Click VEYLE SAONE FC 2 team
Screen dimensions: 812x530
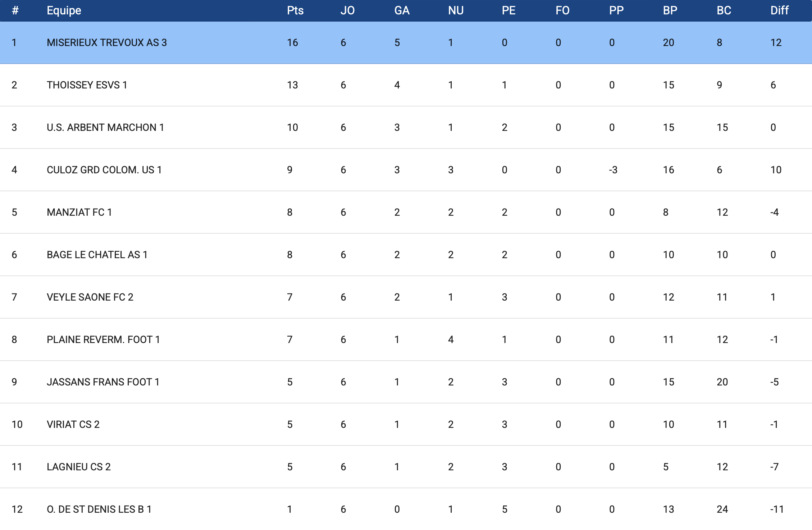click(x=90, y=297)
